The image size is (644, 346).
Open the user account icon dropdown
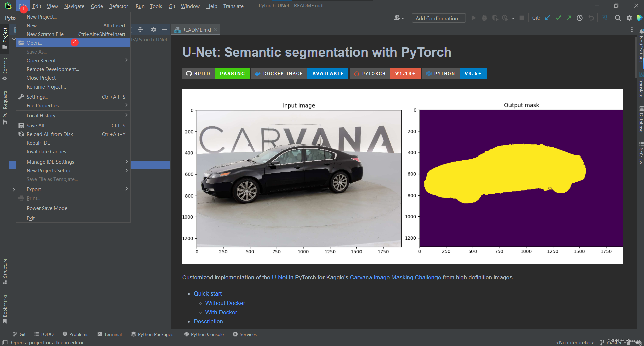pos(399,18)
